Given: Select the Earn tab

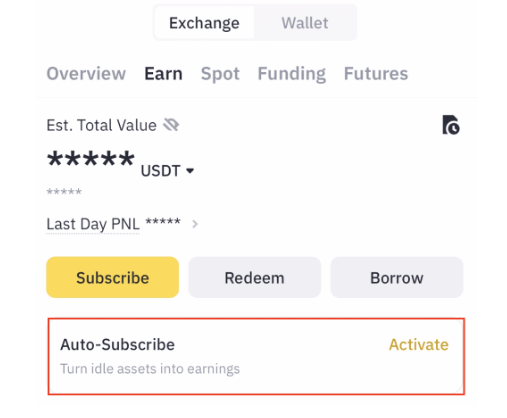Looking at the screenshot, I should tap(163, 73).
